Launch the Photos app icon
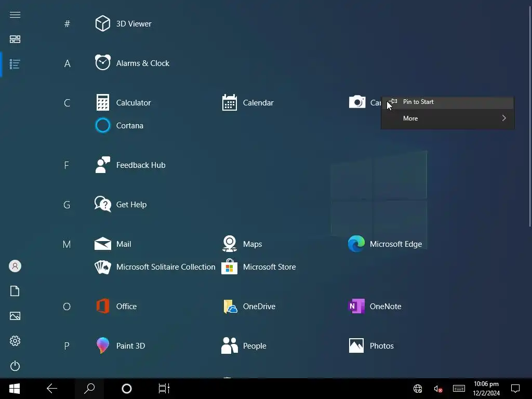Viewport: 532px width, 399px height. point(356,345)
